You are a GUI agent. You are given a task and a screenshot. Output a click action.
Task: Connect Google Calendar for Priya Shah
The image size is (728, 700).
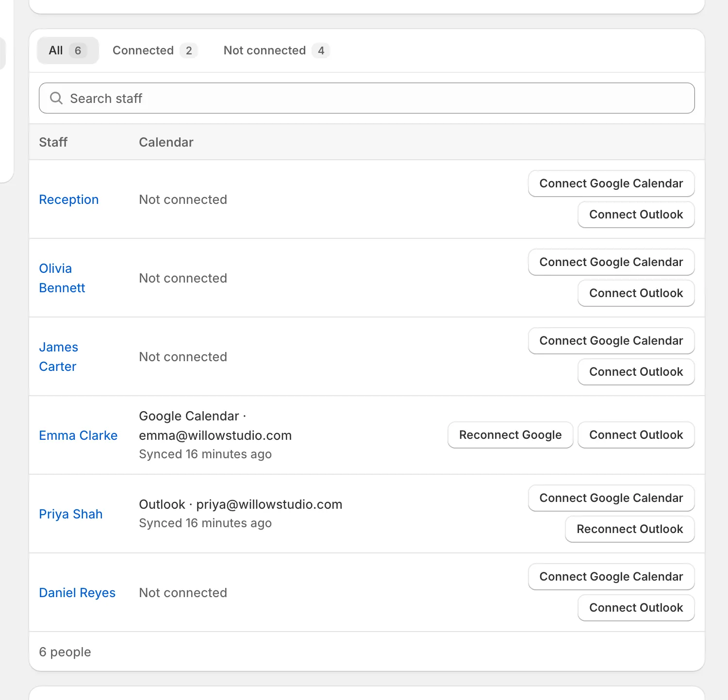[612, 498]
